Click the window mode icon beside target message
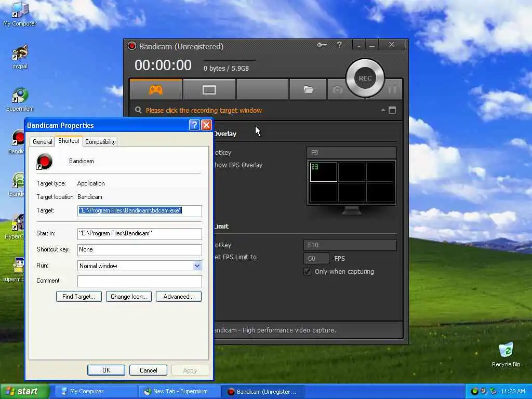Screen dimensions: 532x399 point(392,110)
